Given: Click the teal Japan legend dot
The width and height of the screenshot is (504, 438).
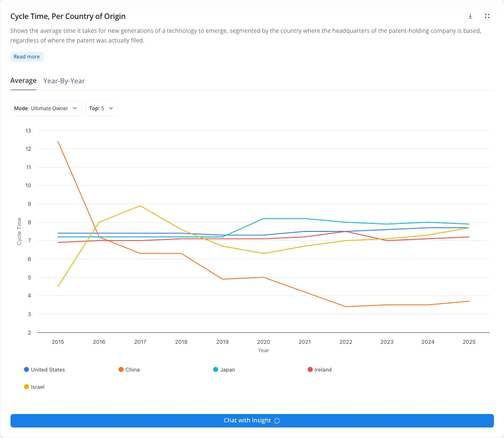Looking at the screenshot, I should point(216,369).
